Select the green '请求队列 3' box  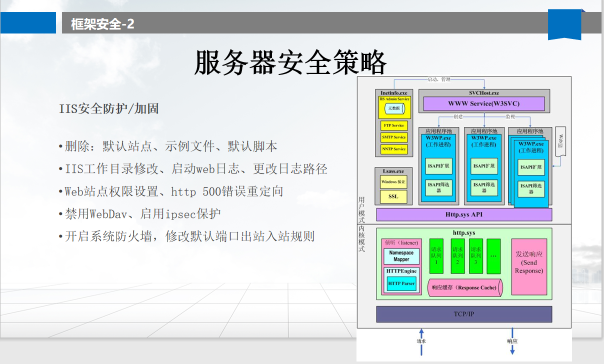(475, 256)
